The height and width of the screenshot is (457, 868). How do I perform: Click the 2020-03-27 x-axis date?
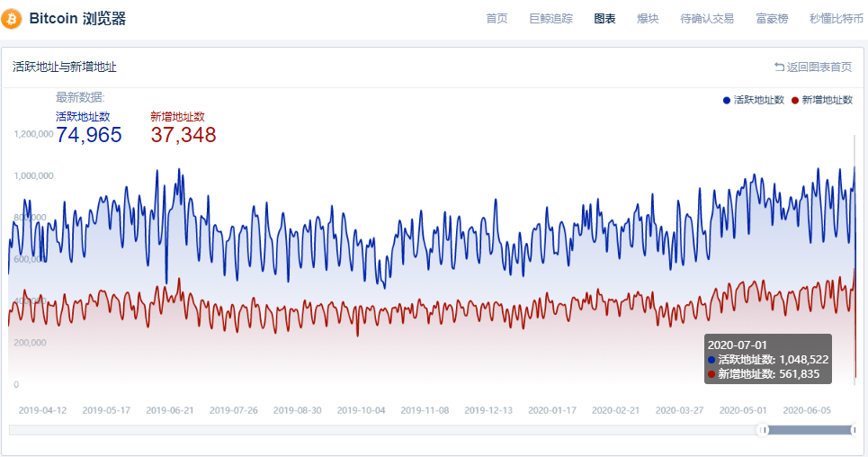pos(679,410)
